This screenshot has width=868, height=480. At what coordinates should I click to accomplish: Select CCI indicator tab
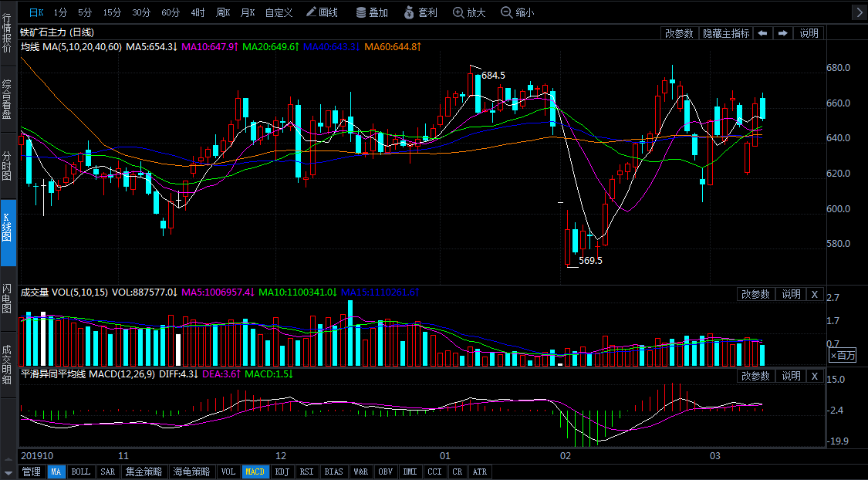coord(434,472)
